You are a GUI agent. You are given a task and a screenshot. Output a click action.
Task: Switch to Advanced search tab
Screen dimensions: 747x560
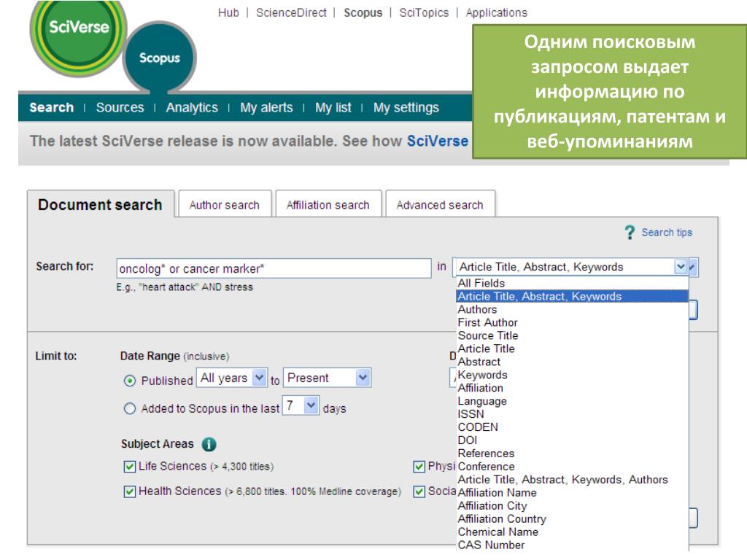point(440,205)
